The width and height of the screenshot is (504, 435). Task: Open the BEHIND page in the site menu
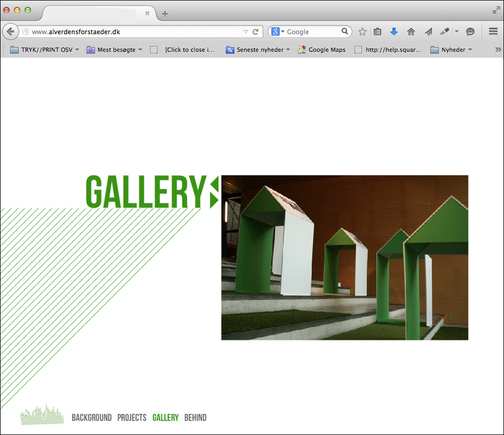click(x=195, y=417)
